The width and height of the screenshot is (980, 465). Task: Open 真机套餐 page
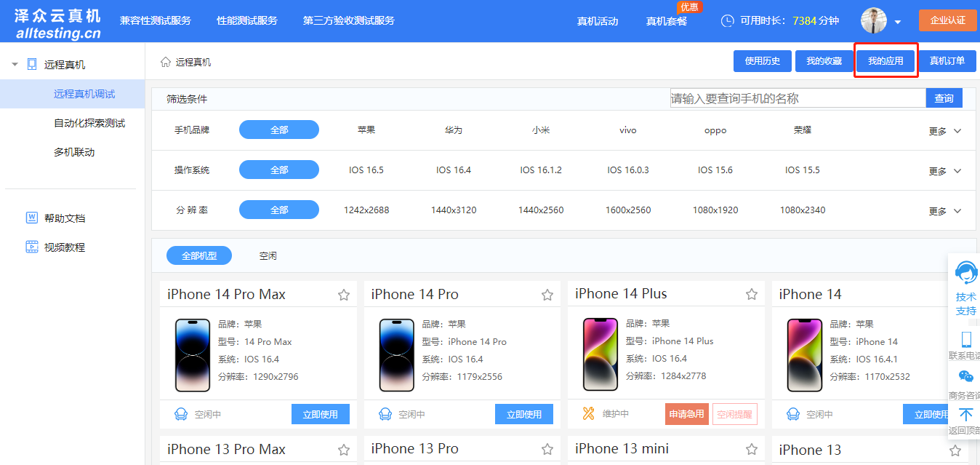pos(667,21)
